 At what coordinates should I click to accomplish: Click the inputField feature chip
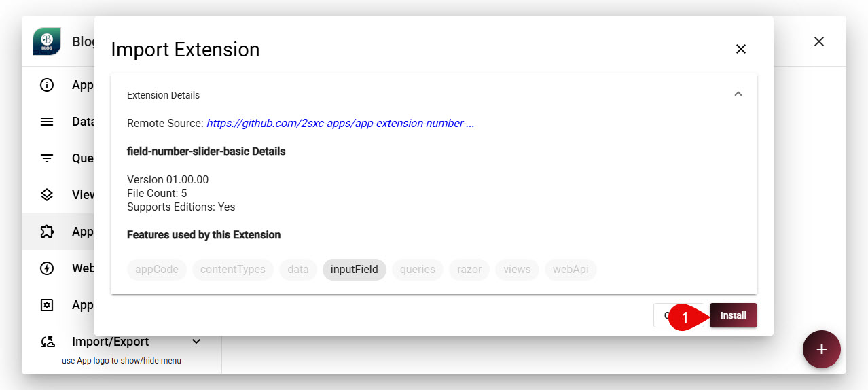[x=355, y=270]
